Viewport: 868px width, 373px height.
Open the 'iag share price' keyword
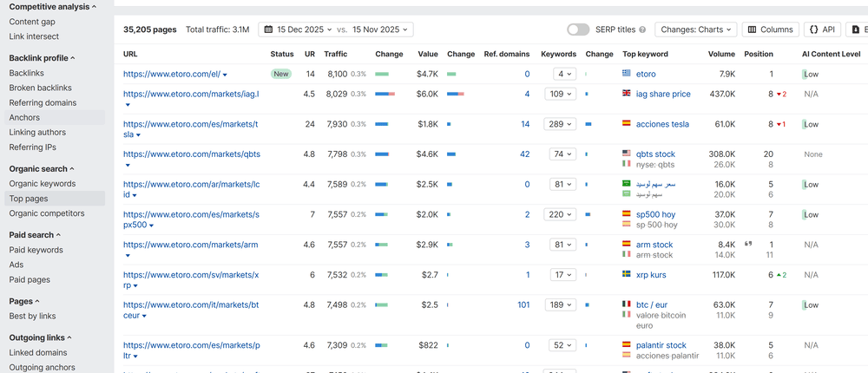(663, 94)
